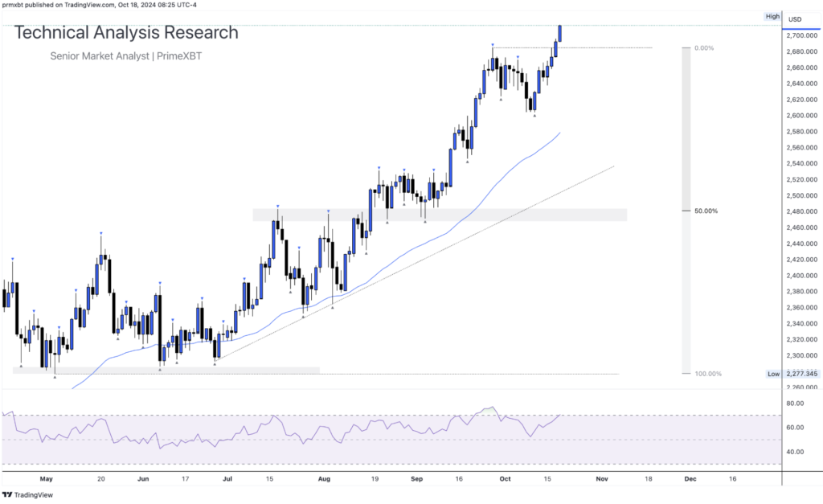Screen dimensions: 823x504
Task: Click the Nov label on time axis
Action: tap(602, 479)
